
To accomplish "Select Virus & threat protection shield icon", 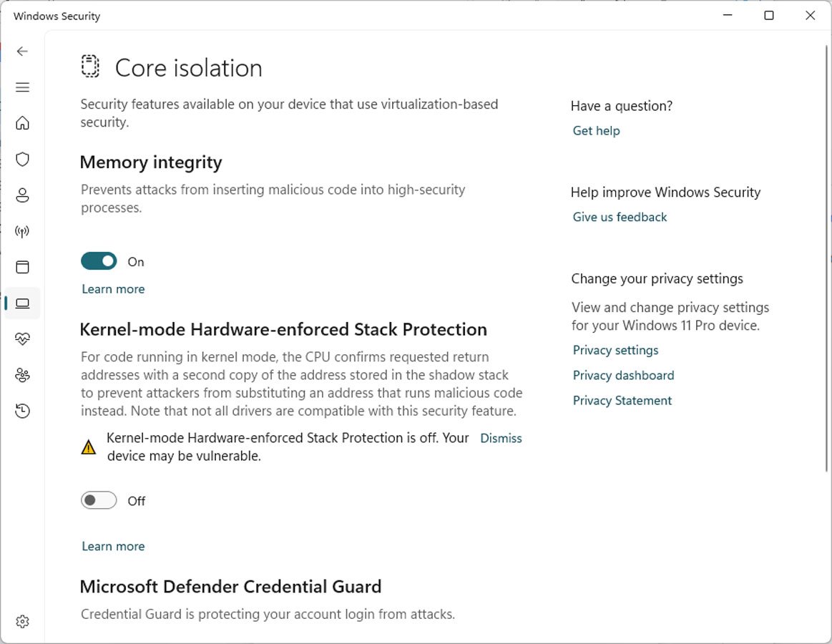I will 22,159.
